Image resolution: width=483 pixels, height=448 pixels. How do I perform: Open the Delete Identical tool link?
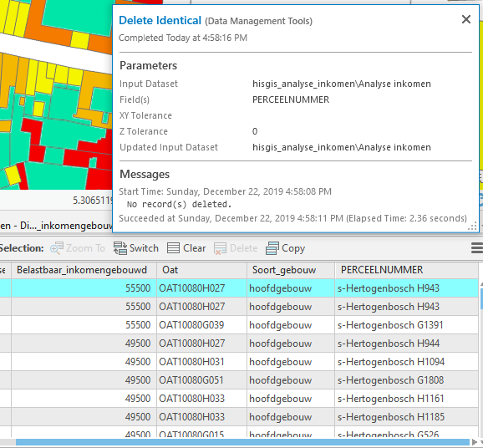[x=160, y=20]
